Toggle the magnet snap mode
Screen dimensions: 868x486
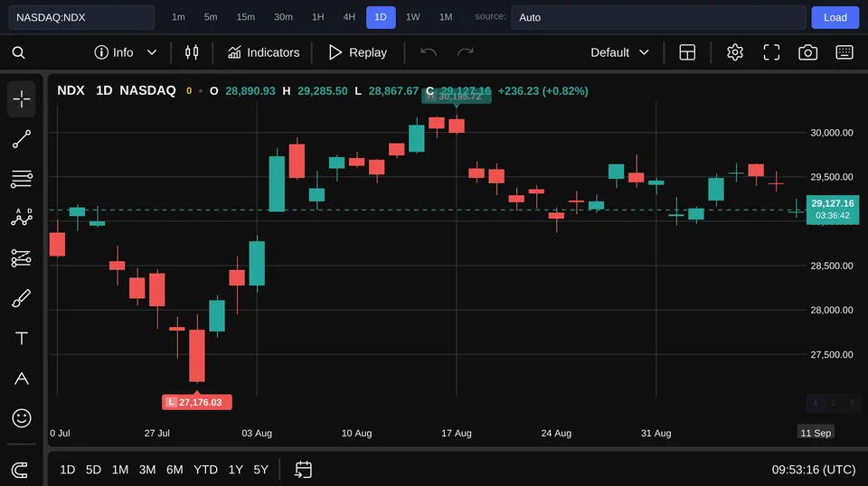[x=20, y=470]
